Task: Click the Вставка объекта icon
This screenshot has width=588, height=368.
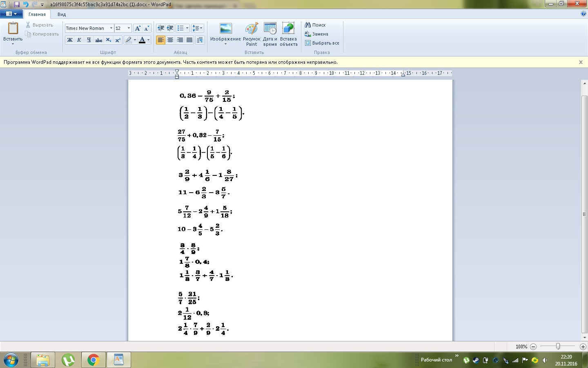Action: (x=288, y=34)
